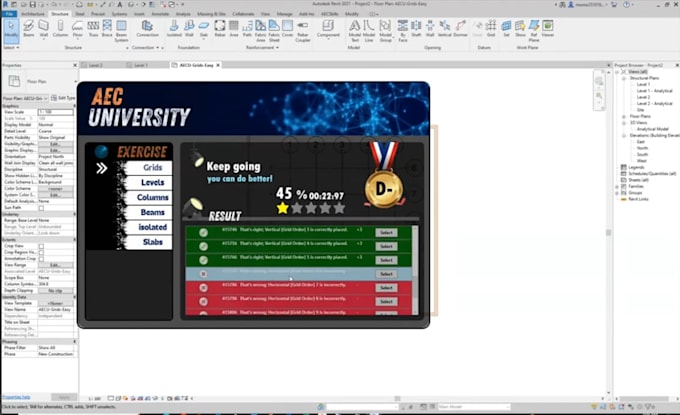Switch to the Architecture ribbon tab

33,14
